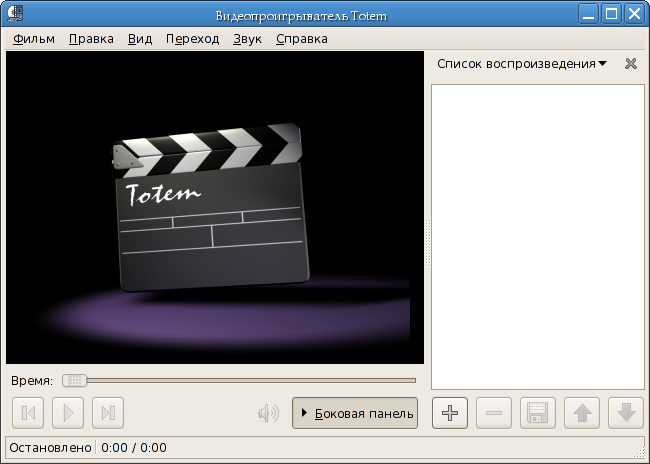650x464 pixels.
Task: Click the previous chapter/track button
Action: click(29, 413)
